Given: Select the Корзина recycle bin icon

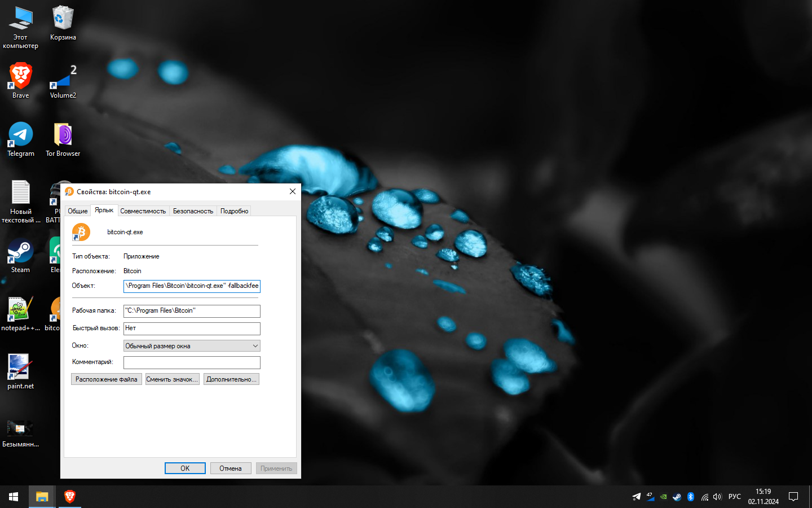Looking at the screenshot, I should [x=63, y=24].
